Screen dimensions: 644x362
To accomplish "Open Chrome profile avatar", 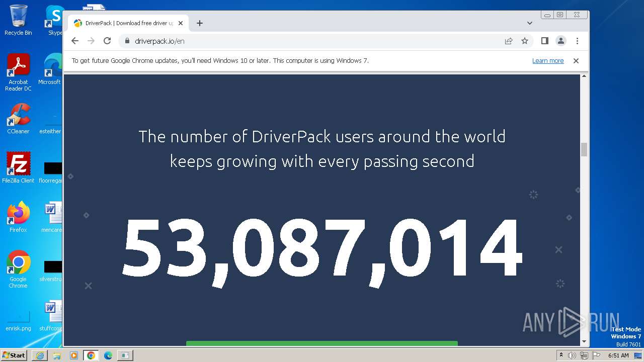I will pyautogui.click(x=560, y=41).
